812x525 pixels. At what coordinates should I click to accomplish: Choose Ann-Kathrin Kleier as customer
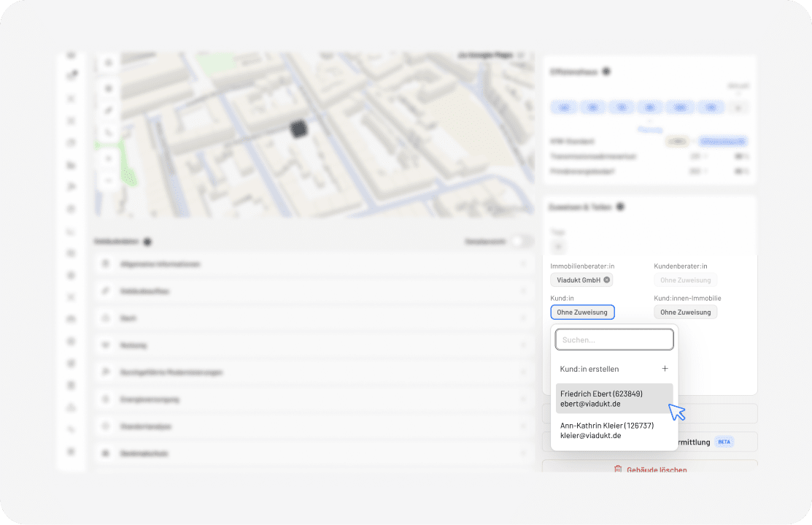611,430
